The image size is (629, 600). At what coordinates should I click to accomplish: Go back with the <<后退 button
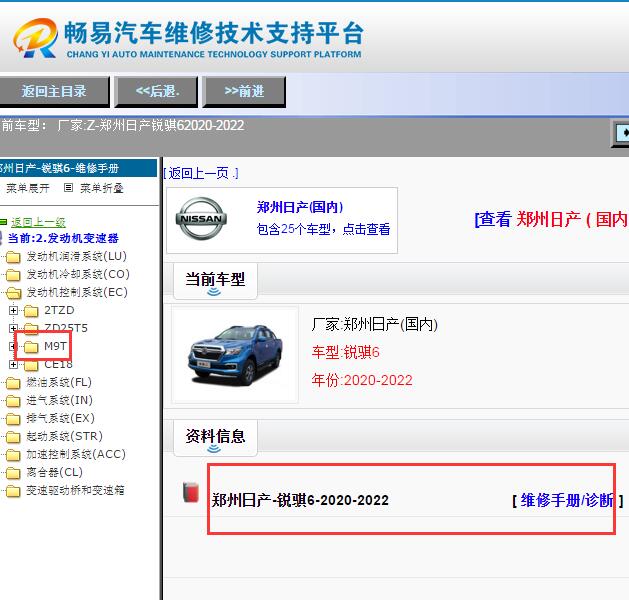point(156,91)
